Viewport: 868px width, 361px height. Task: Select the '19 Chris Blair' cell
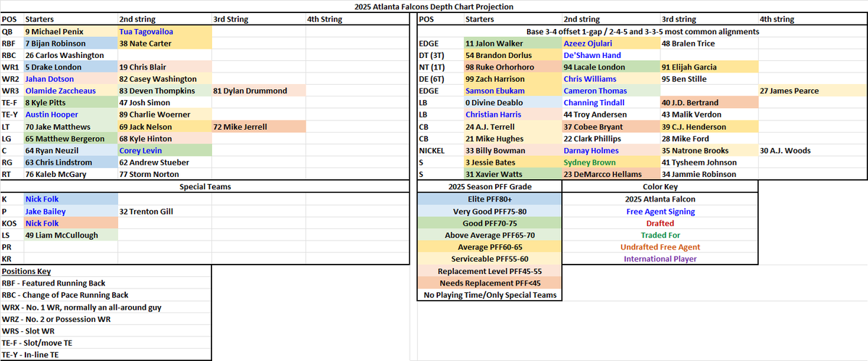164,67
